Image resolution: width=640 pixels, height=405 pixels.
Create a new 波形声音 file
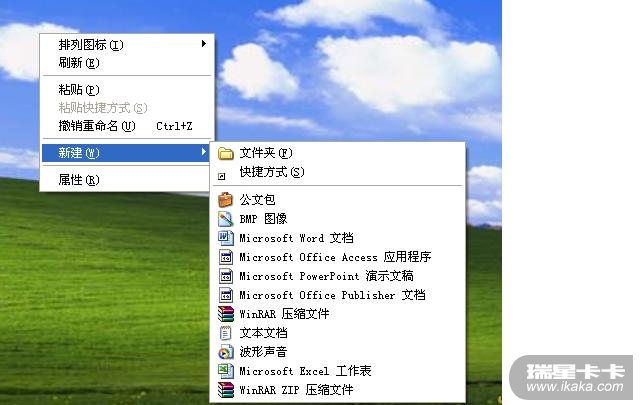pyautogui.click(x=338, y=352)
